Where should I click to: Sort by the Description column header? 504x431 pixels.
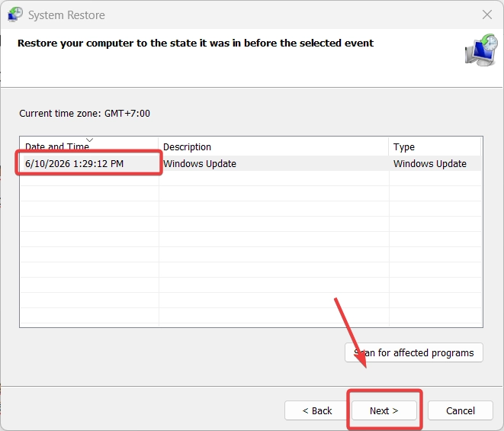(274, 146)
